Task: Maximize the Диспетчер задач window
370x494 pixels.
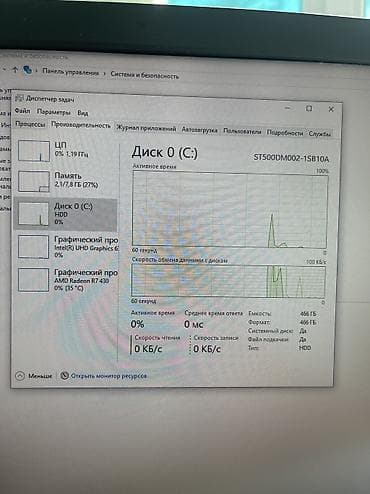Action: [309, 108]
